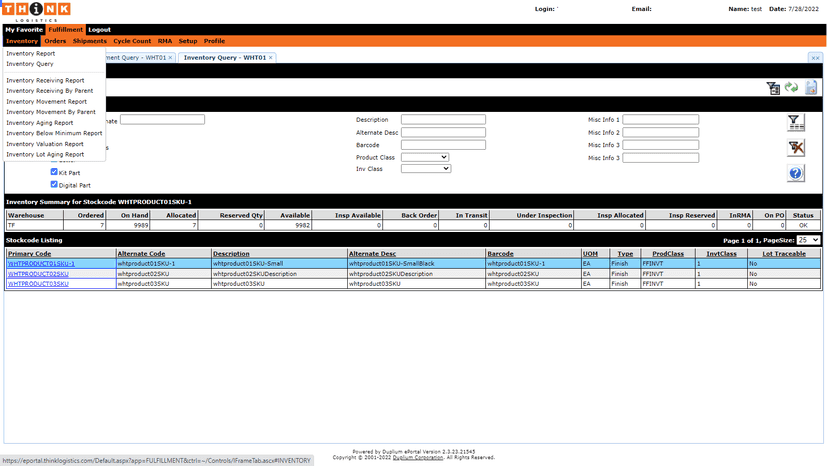Select Inventory Report from the dropdown menu
828x466 pixels.
[x=31, y=53]
